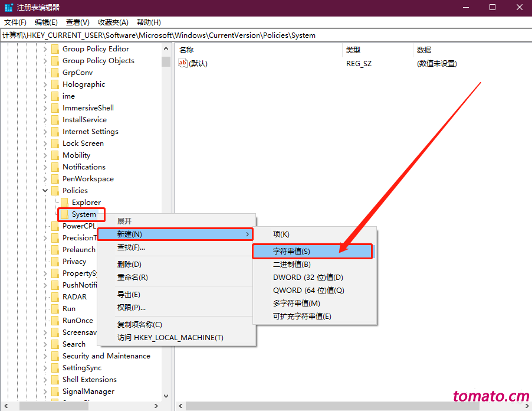
Task: Select 可扩充字符串值(E) from the submenu
Action: (x=315, y=317)
